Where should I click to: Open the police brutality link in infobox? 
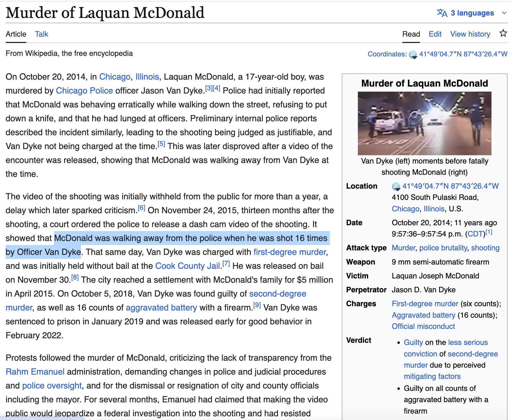(443, 248)
